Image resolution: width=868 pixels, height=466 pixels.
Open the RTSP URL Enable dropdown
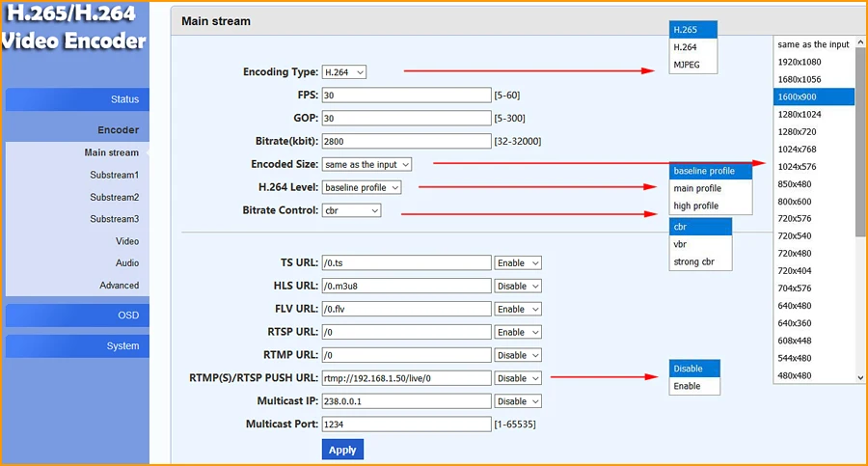518,332
